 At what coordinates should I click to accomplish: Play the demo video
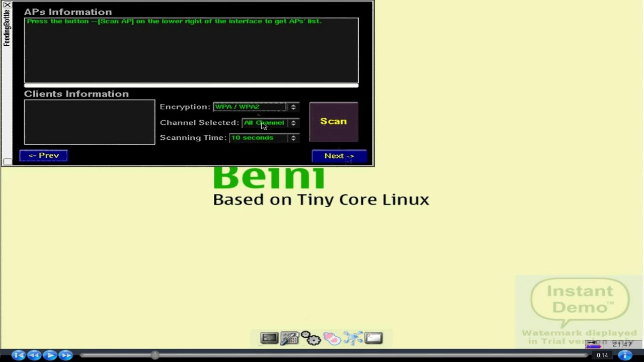[x=50, y=355]
